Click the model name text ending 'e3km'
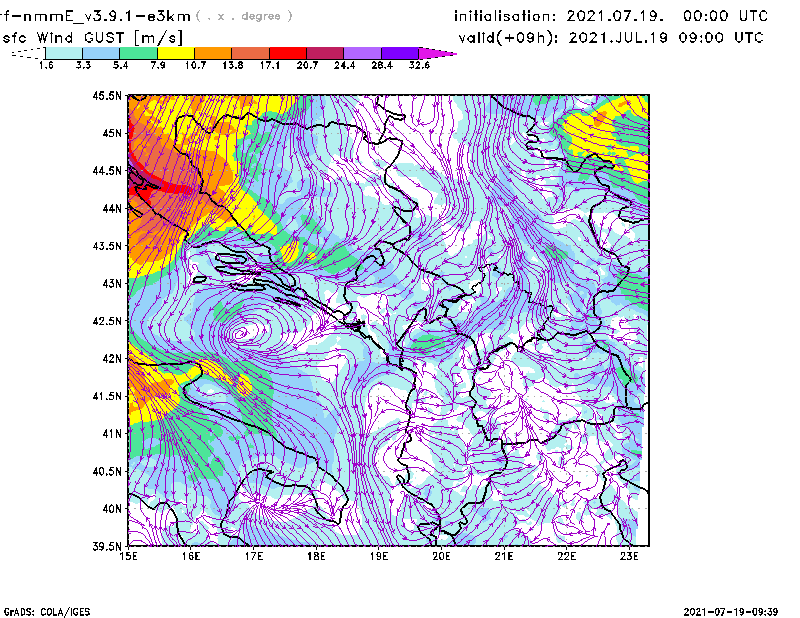800x618 pixels. [x=95, y=16]
